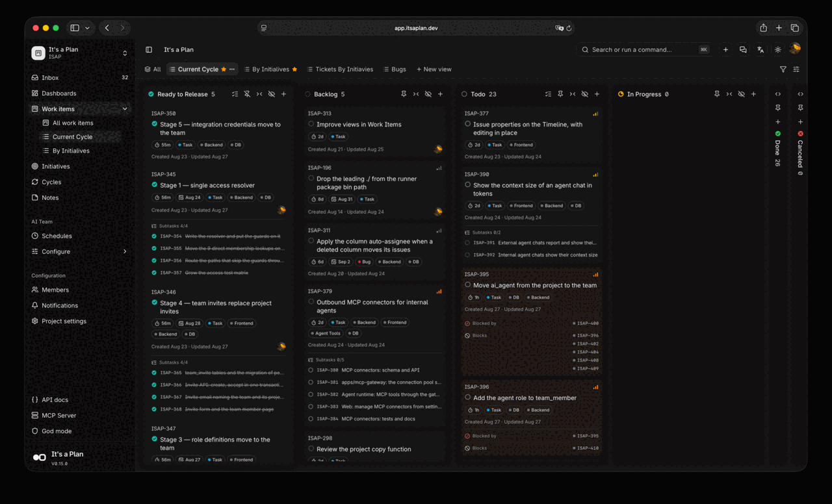Open the filter icon in the view bar
The image size is (832, 504).
point(783,69)
